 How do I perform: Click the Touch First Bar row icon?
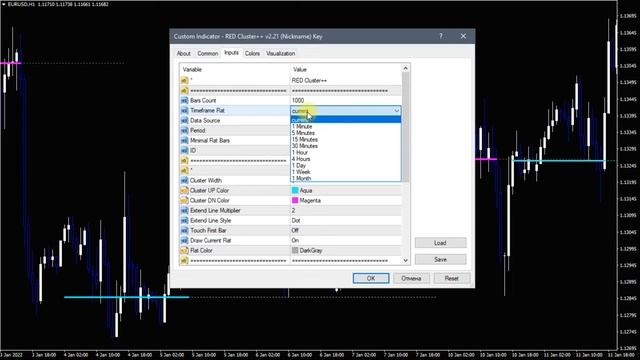pos(184,231)
